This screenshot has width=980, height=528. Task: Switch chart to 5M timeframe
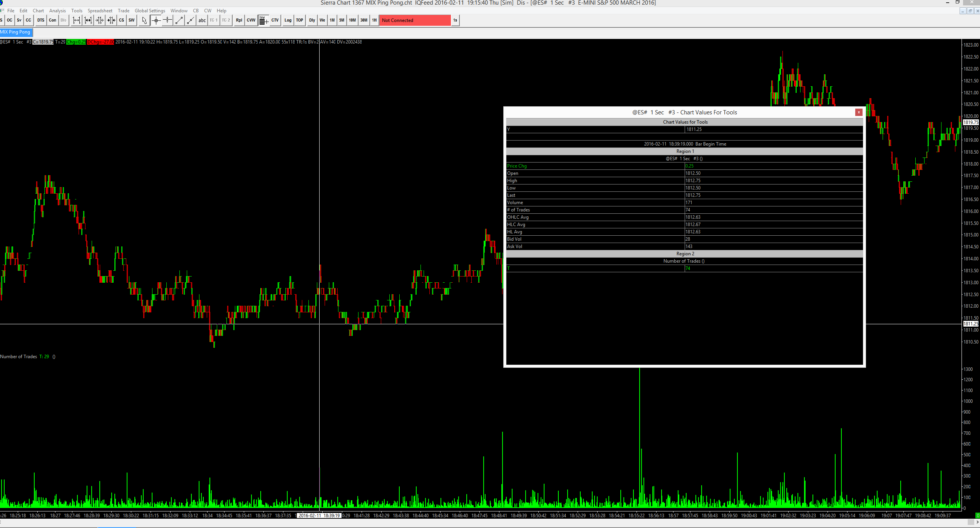pyautogui.click(x=342, y=20)
